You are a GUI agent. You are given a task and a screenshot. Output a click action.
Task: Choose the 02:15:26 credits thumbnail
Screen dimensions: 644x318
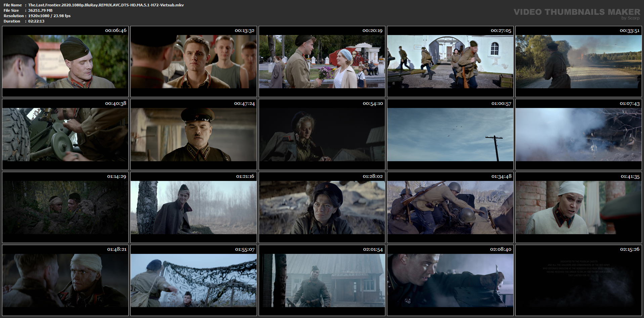point(578,280)
